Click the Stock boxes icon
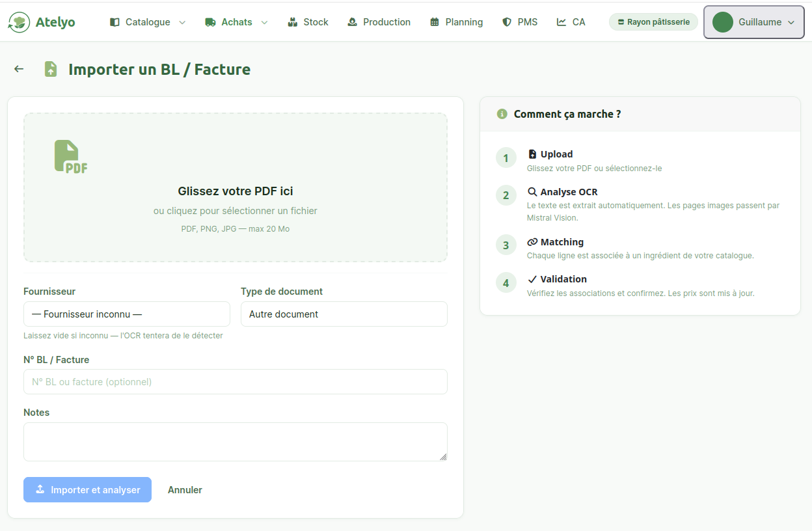 click(292, 22)
